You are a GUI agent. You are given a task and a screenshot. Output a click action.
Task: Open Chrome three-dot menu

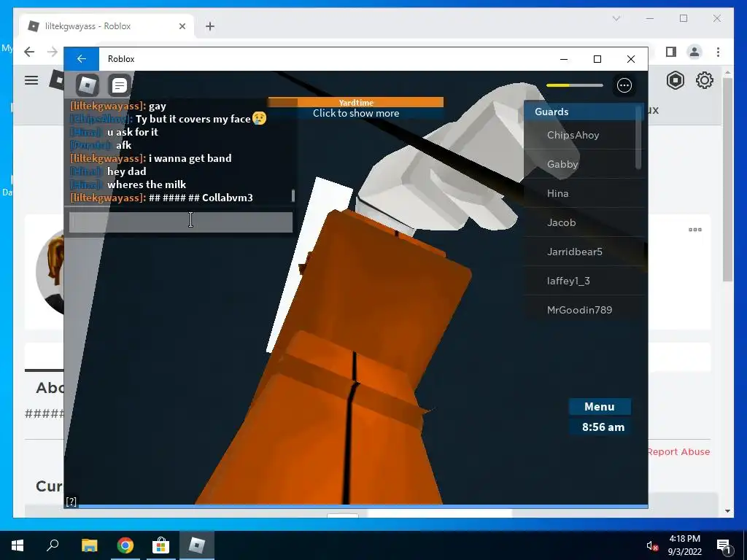(x=718, y=52)
